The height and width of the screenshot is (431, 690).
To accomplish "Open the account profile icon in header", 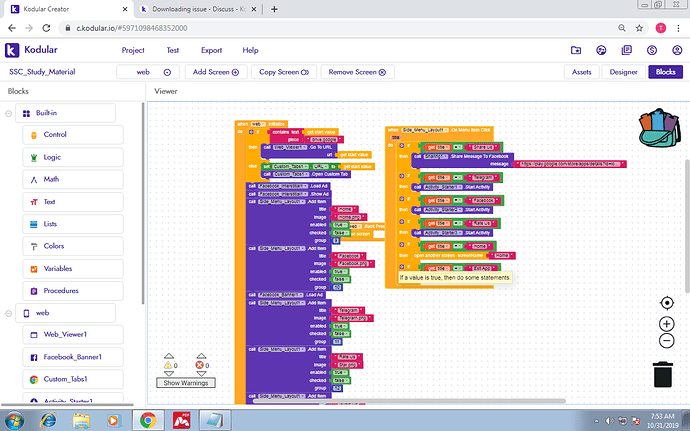I will 677,50.
